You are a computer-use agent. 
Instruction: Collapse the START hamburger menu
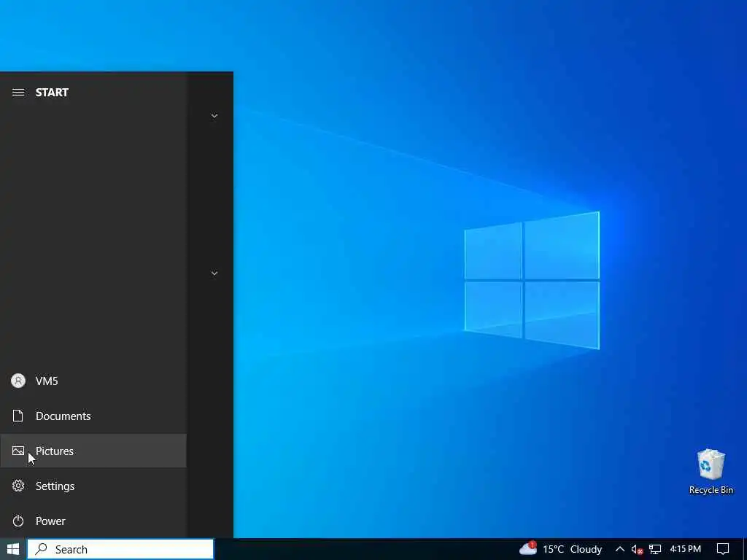pyautogui.click(x=18, y=93)
